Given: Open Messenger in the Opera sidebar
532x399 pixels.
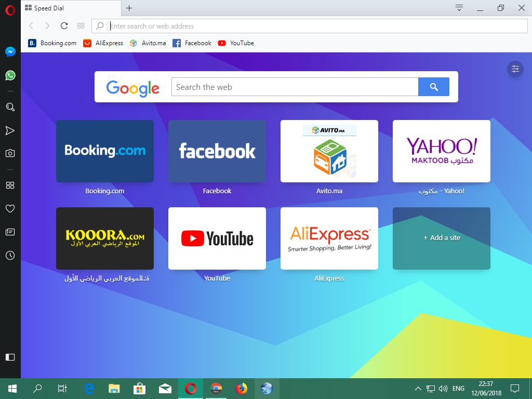Looking at the screenshot, I should 10,52.
